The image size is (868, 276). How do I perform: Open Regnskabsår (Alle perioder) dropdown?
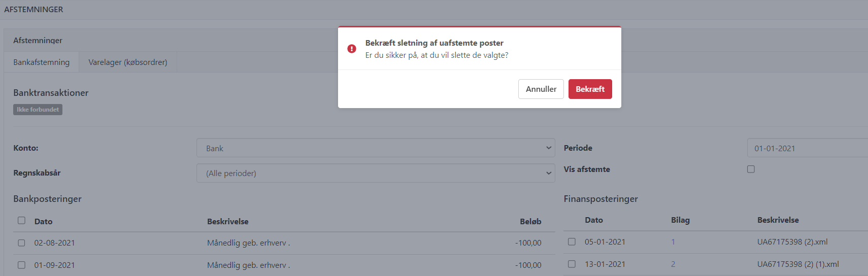pos(376,173)
